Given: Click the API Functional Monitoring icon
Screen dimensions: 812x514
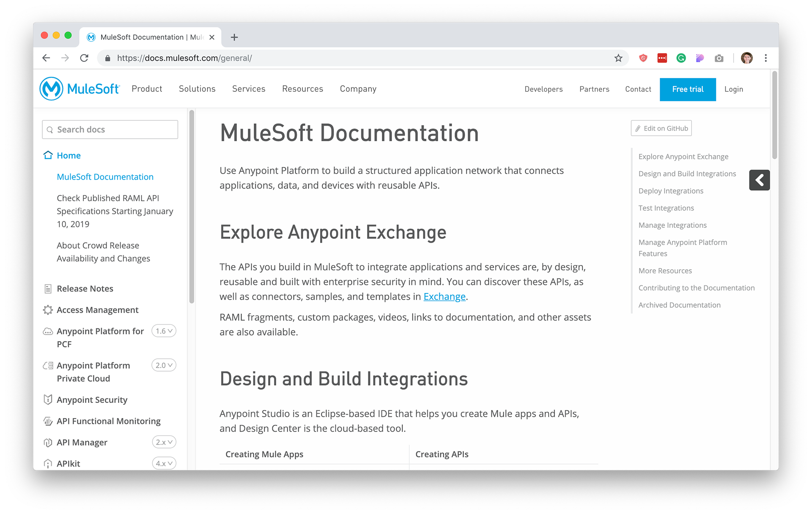Looking at the screenshot, I should (48, 421).
